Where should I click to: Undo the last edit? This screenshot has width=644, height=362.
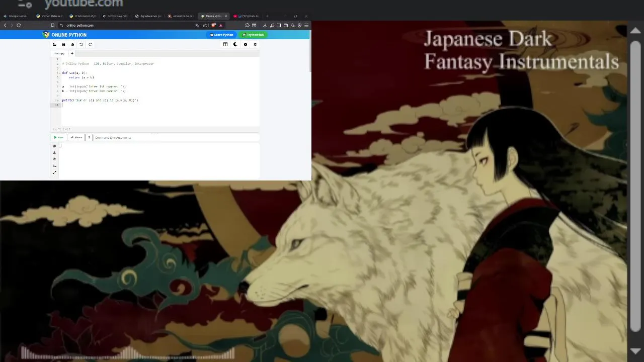(x=81, y=44)
